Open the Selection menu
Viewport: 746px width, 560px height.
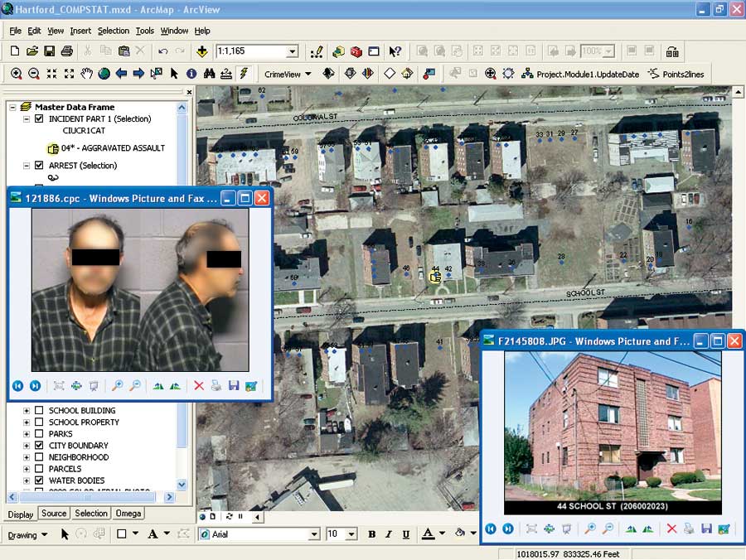point(114,31)
